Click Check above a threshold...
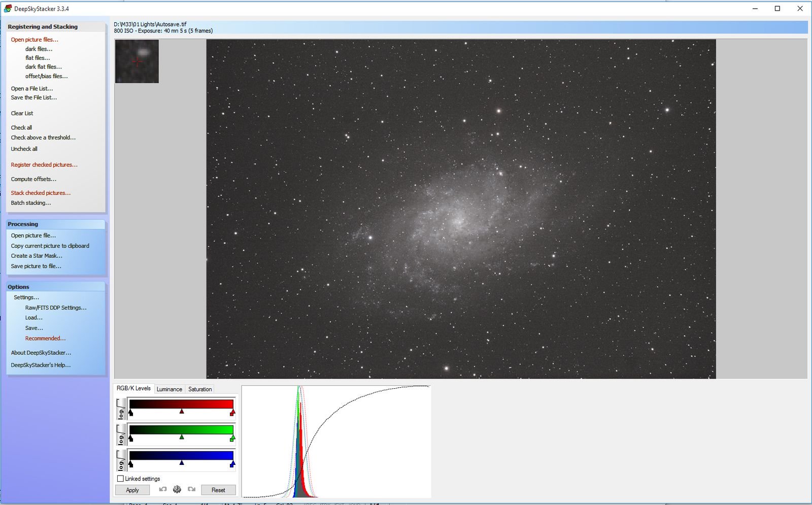The image size is (812, 505). pos(43,138)
